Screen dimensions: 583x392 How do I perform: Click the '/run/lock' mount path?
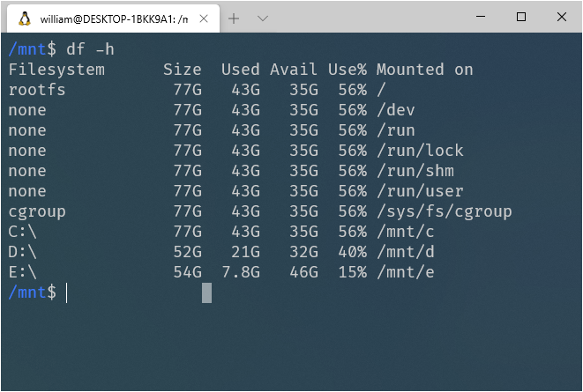click(x=420, y=151)
